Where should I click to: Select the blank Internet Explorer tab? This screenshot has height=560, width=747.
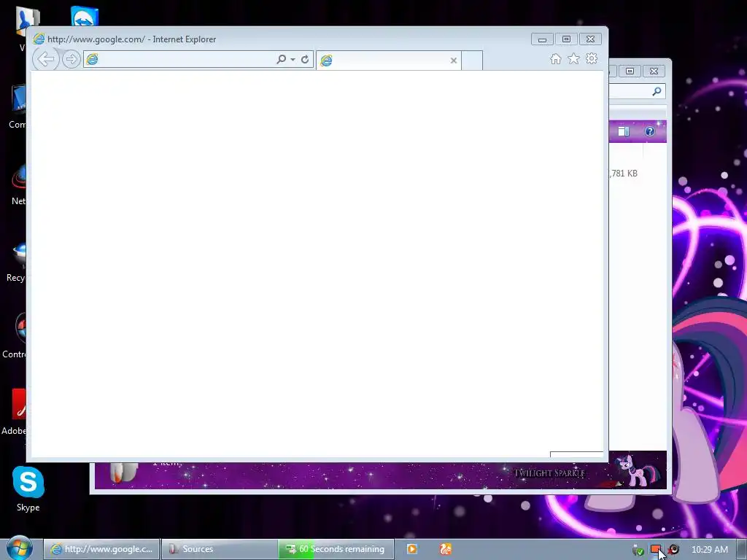(388, 61)
